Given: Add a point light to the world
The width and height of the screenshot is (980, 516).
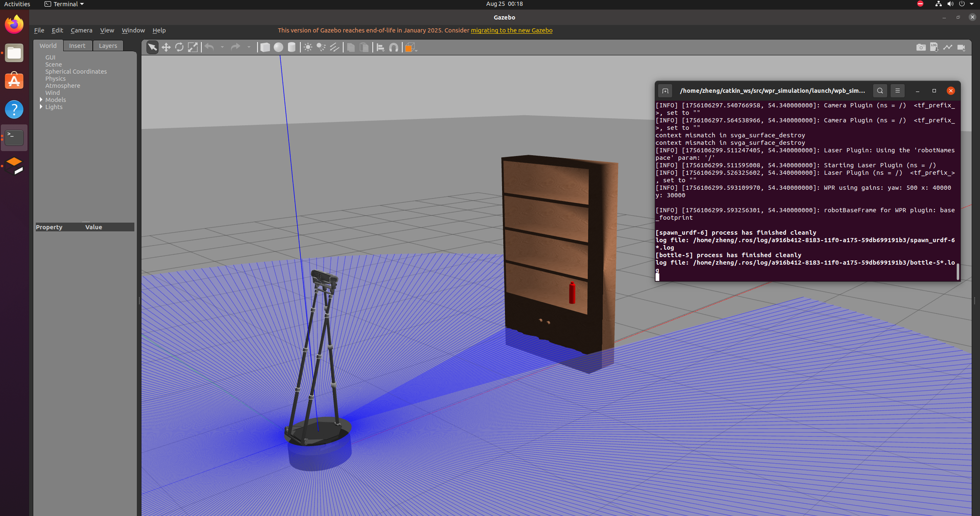Looking at the screenshot, I should [307, 47].
